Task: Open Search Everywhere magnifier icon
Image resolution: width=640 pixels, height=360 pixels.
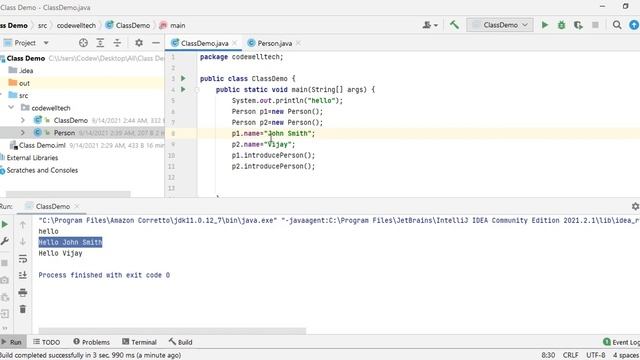Action: (617, 25)
